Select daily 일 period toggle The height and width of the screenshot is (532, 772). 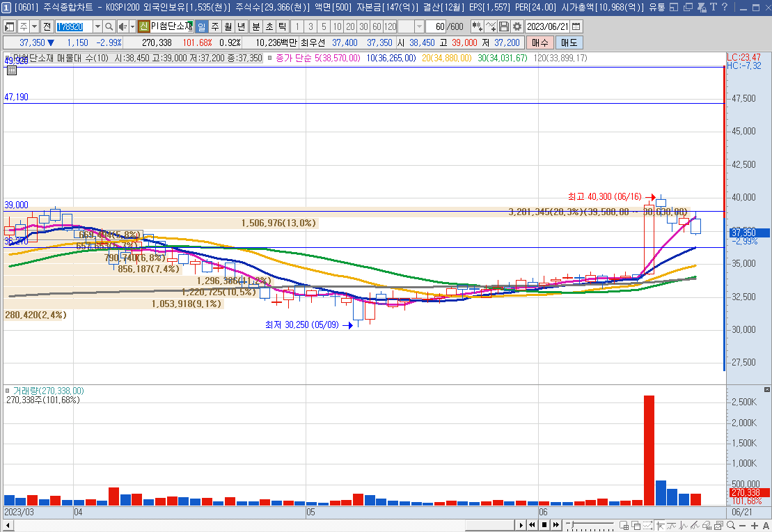[201, 26]
